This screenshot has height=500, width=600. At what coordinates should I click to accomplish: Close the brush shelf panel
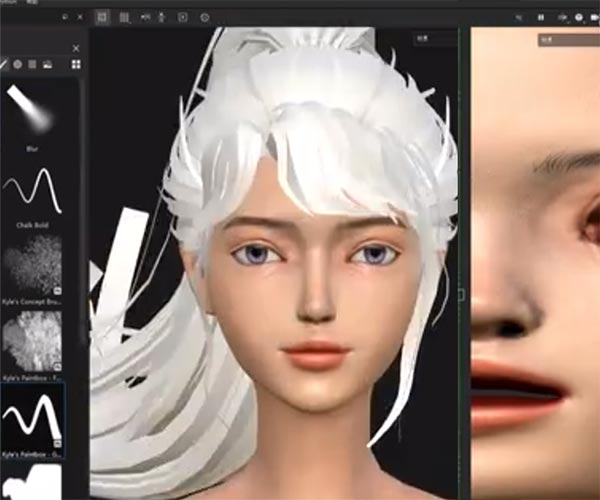tap(76, 48)
